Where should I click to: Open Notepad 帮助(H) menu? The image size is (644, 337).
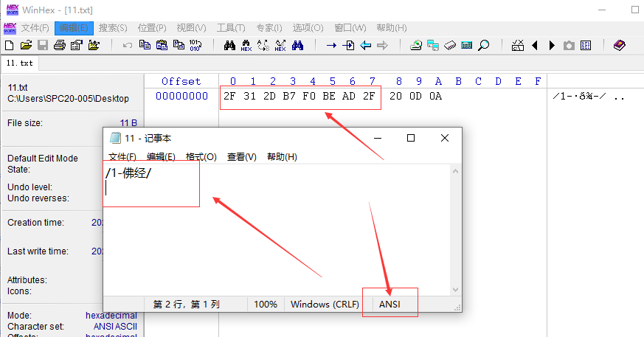282,157
